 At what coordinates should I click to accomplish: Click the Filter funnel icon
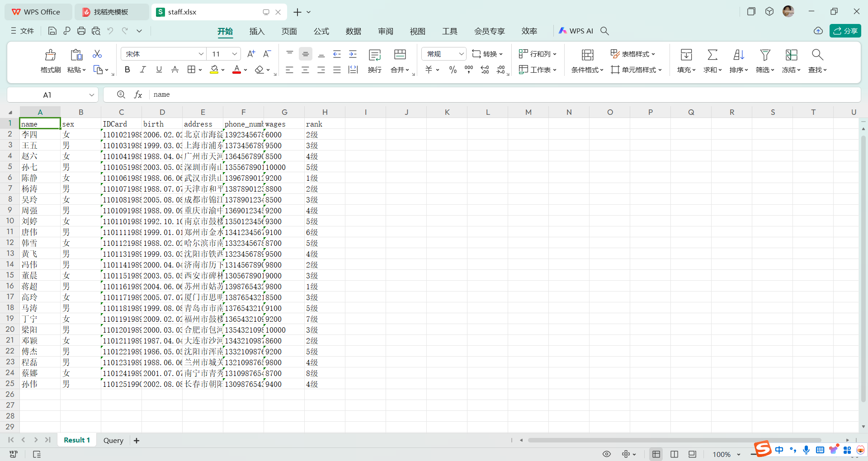coord(764,55)
